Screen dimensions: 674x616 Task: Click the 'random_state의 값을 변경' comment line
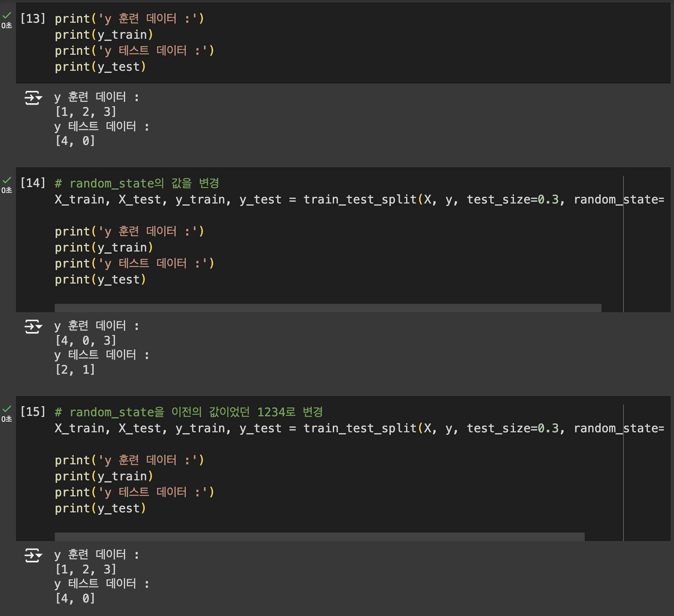pyautogui.click(x=137, y=184)
